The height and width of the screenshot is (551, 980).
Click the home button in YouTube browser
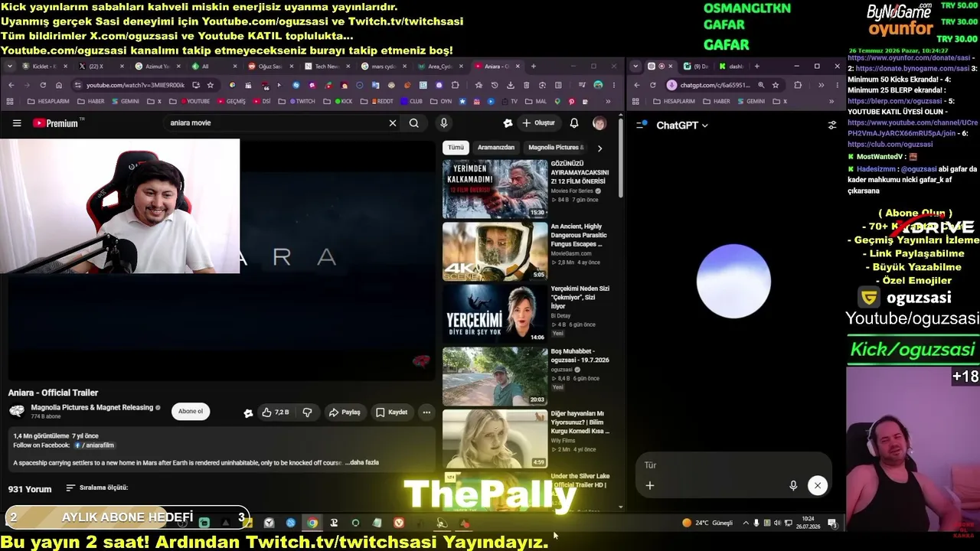59,85
